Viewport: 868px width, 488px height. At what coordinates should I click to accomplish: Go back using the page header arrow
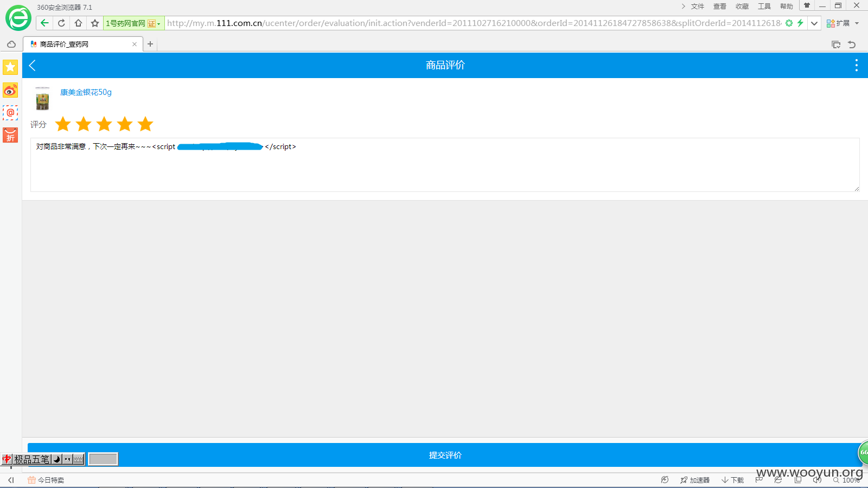click(x=33, y=66)
